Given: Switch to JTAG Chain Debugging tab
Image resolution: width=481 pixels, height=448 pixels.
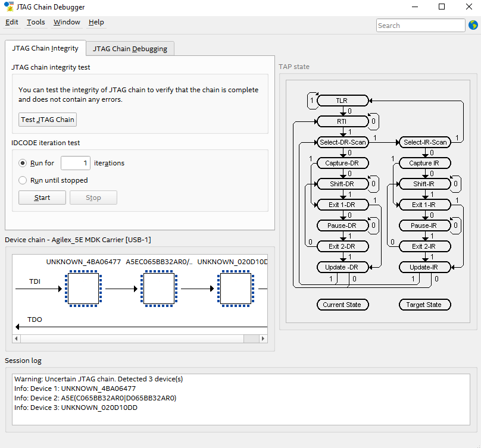Looking at the screenshot, I should tap(130, 49).
